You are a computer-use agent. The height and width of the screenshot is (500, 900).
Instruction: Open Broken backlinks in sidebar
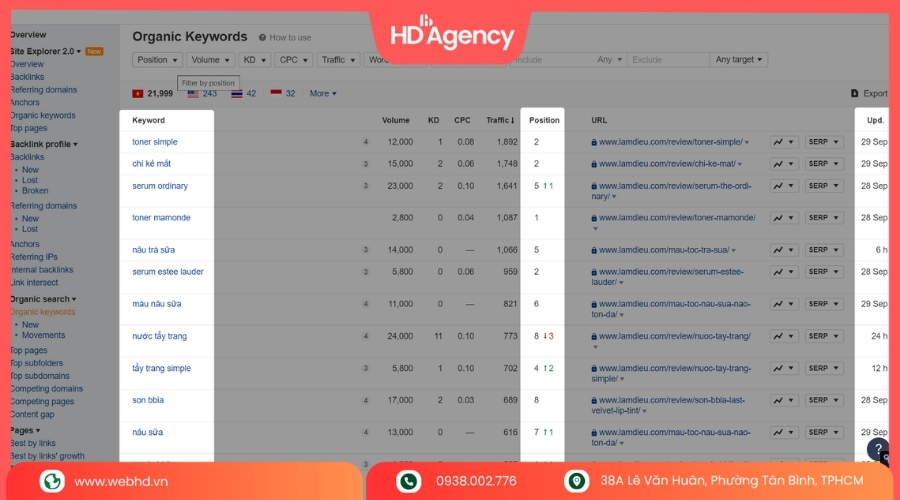coord(35,191)
